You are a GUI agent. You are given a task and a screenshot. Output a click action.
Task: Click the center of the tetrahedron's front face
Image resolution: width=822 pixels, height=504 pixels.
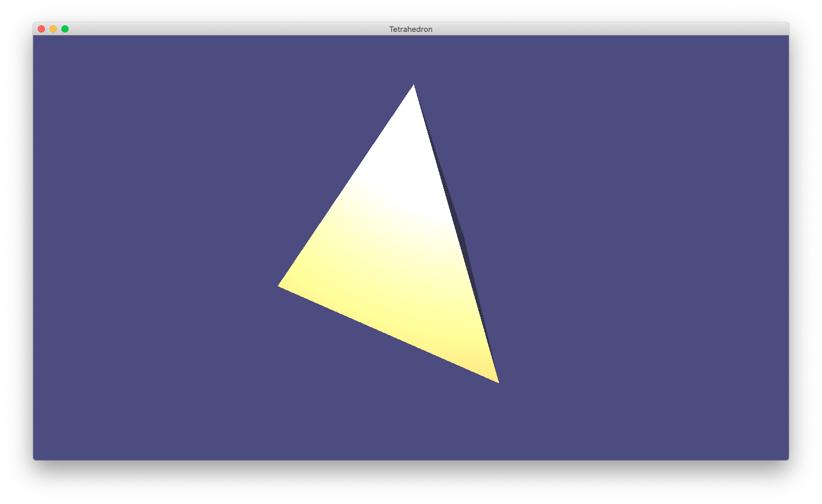[x=397, y=251]
